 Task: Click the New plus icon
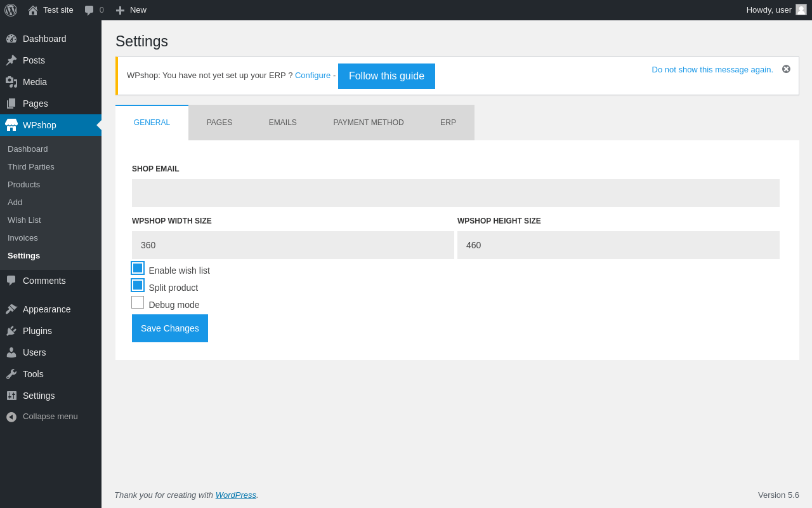click(120, 10)
